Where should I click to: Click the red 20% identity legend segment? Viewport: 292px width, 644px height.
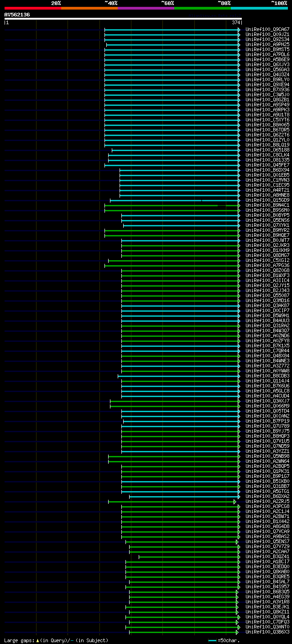(33, 8)
